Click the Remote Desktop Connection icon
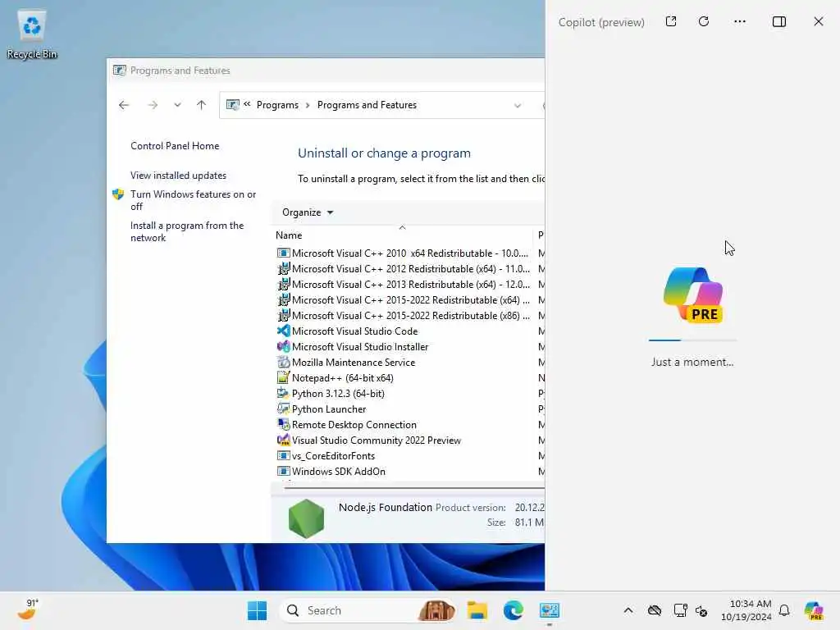Screen dimensions: 840x630 pos(283,424)
